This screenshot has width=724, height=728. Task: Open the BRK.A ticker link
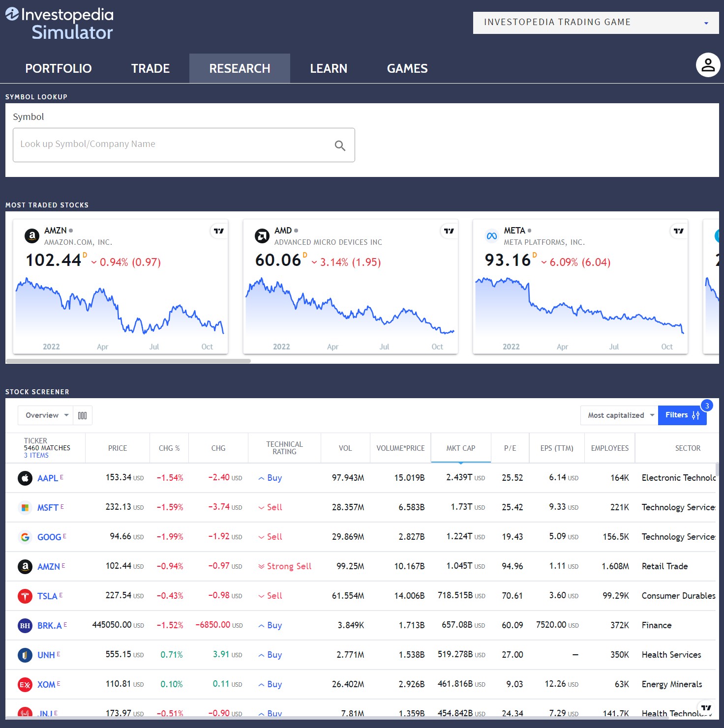(50, 625)
